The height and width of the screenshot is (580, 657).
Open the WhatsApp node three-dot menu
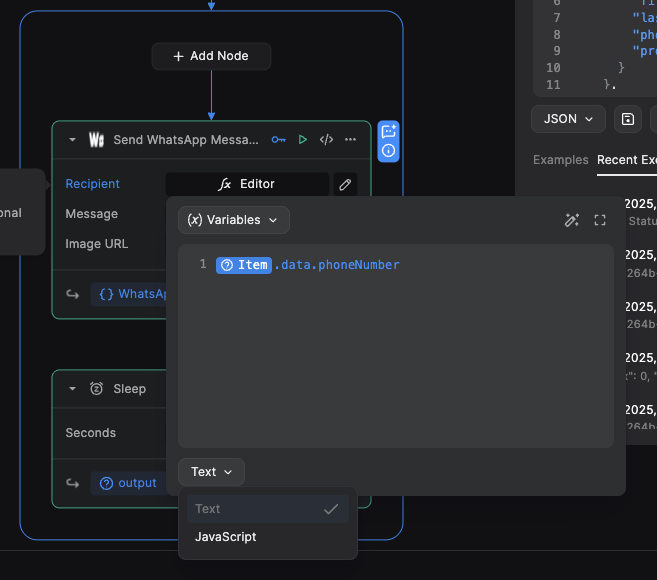pyautogui.click(x=350, y=140)
